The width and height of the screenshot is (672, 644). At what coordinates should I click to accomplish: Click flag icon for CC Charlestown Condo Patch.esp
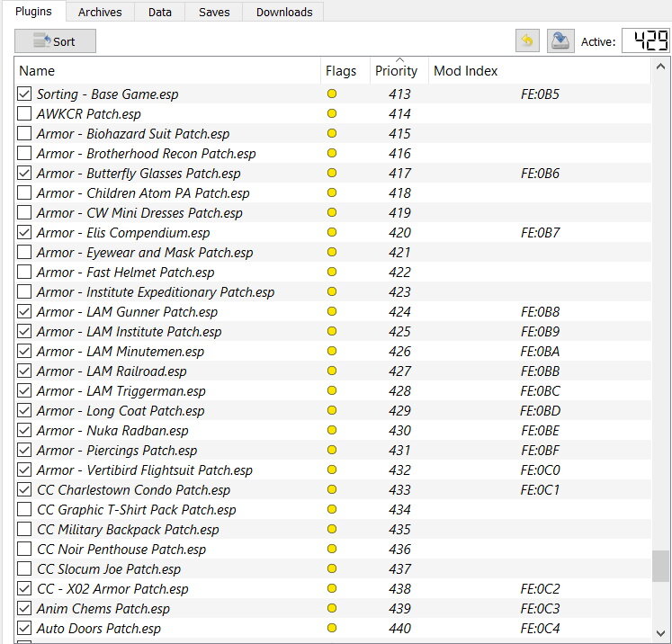click(x=332, y=489)
